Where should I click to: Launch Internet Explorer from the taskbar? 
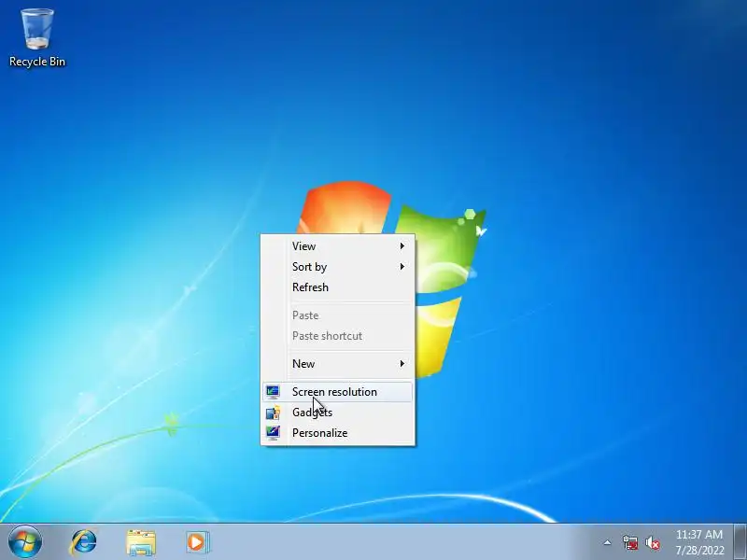(x=84, y=542)
